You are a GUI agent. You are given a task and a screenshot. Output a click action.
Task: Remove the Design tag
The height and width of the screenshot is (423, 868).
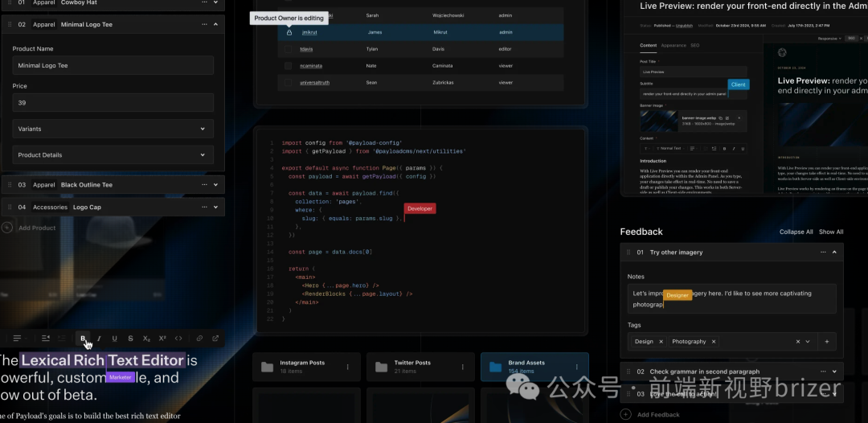point(661,342)
